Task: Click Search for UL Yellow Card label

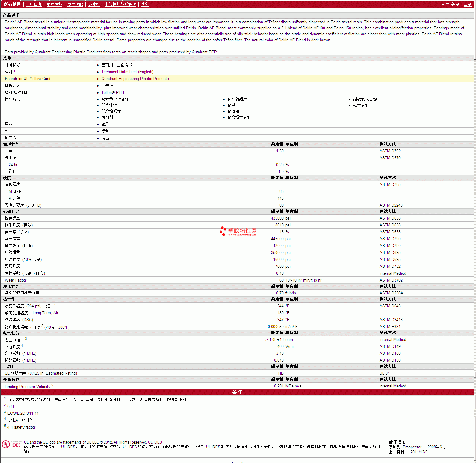Action: pos(28,79)
